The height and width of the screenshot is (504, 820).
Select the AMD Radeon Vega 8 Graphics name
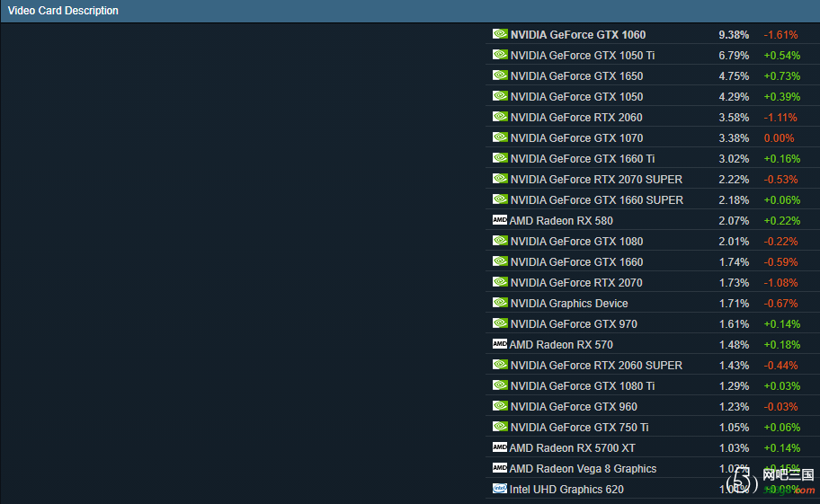[583, 469]
